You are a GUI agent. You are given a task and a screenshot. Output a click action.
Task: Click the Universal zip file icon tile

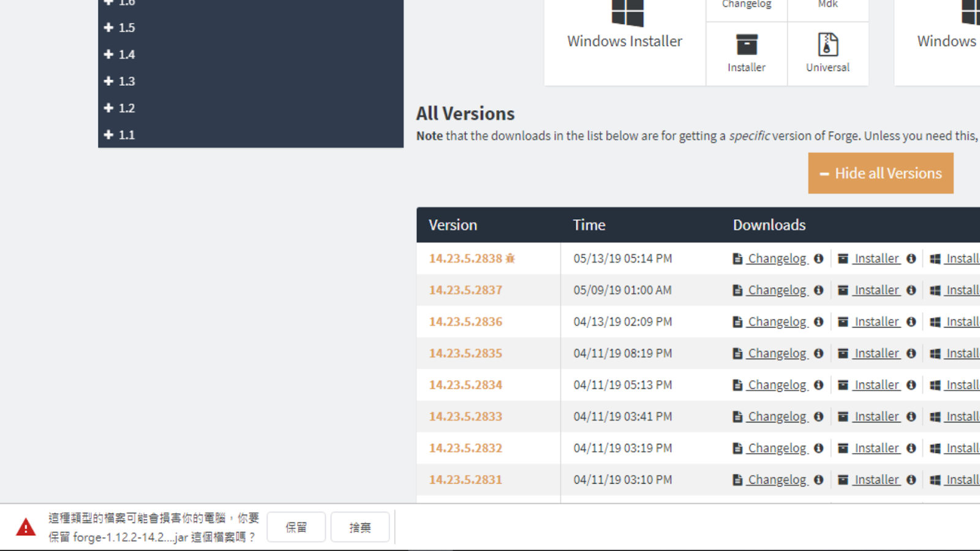tap(828, 54)
